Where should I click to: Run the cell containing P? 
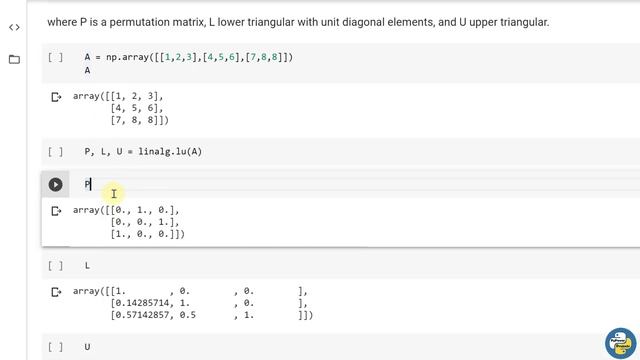click(x=56, y=184)
